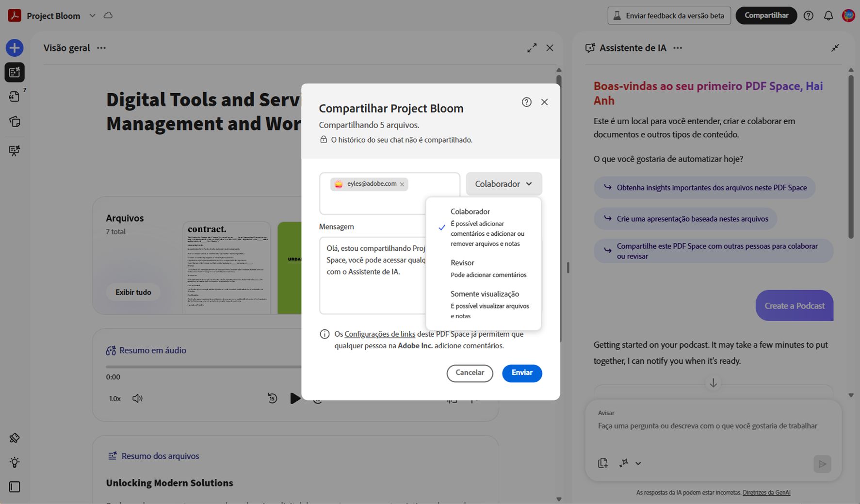The image size is (860, 504).
Task: Open the contract document thumbnail
Action: (227, 268)
